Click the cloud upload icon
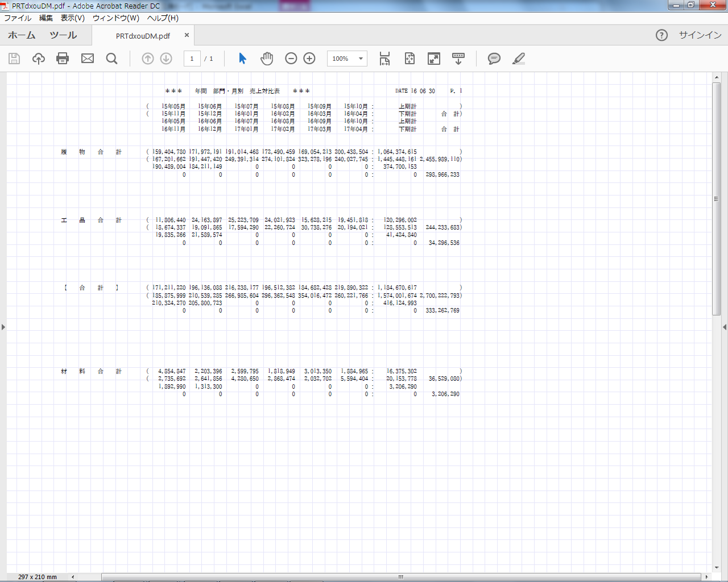Screen dimensions: 728x582 coord(39,59)
